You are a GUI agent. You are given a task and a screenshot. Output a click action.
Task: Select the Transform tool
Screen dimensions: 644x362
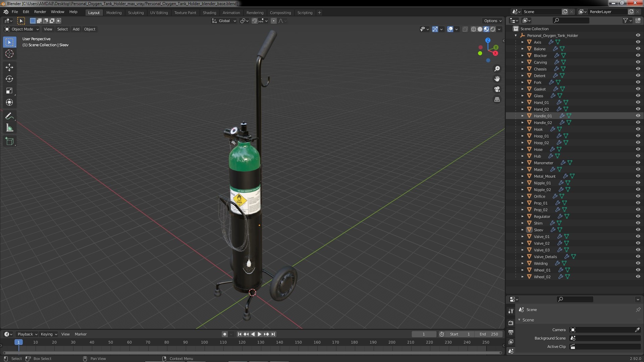point(9,102)
